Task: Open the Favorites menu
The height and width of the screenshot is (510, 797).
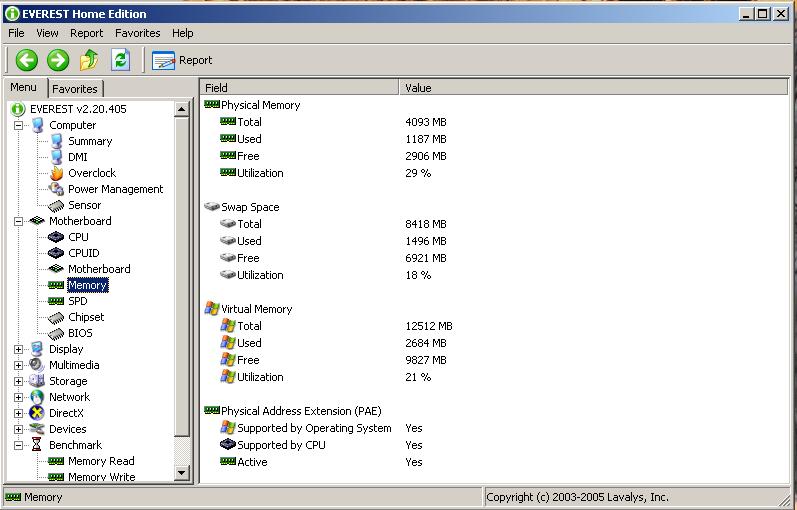Action: pos(138,33)
